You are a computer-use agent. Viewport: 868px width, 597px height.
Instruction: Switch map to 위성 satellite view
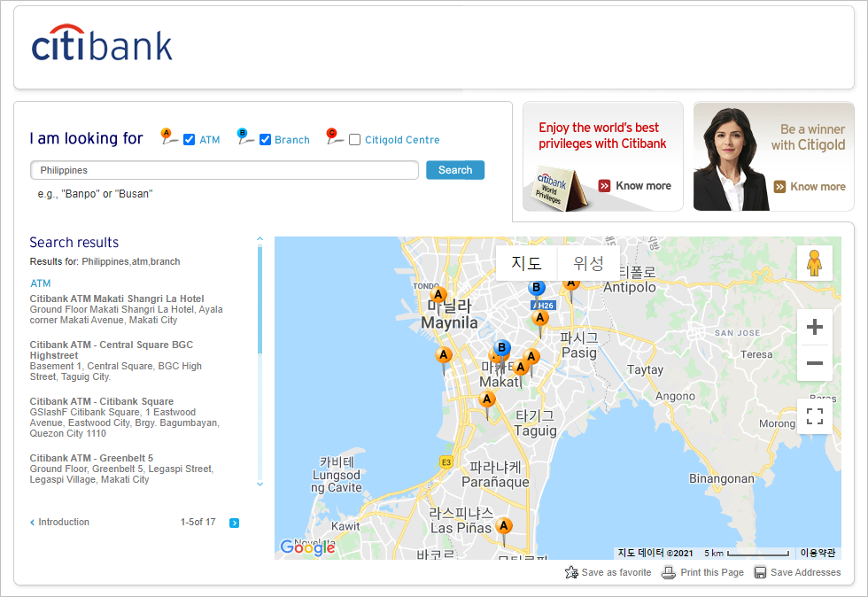tap(588, 262)
